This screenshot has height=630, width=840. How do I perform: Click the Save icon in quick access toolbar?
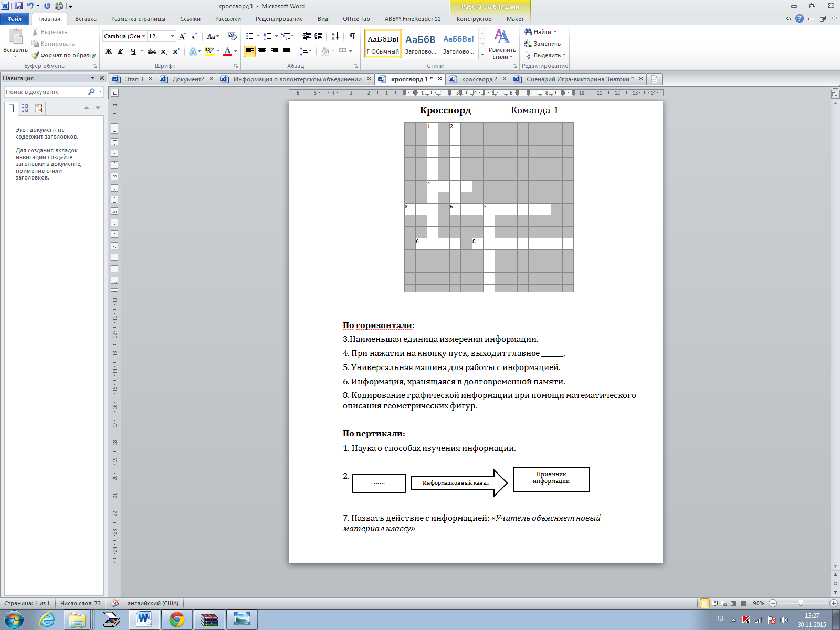coord(19,6)
